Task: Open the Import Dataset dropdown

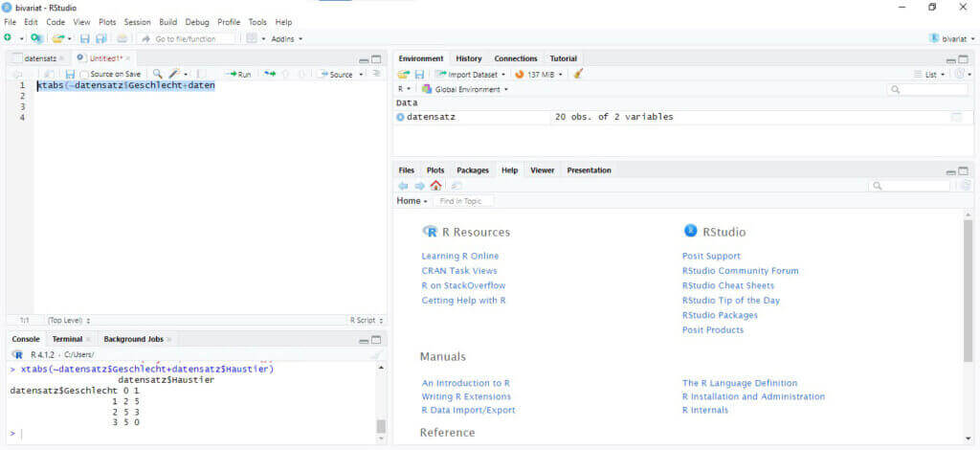Action: [471, 74]
